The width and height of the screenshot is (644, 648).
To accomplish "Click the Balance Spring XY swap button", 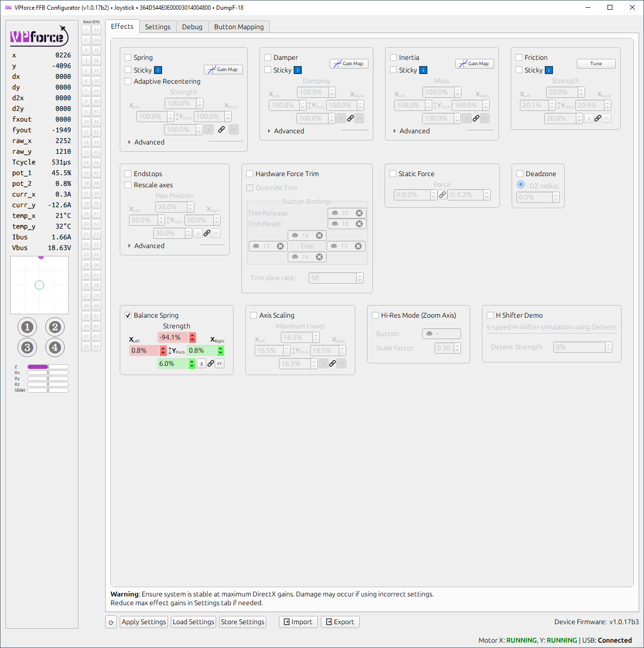I will click(220, 363).
